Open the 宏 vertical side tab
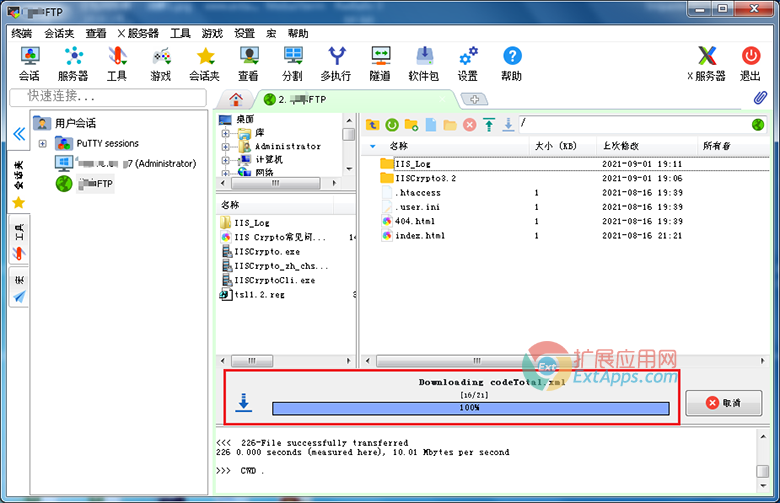The height and width of the screenshot is (503, 780). (19, 288)
